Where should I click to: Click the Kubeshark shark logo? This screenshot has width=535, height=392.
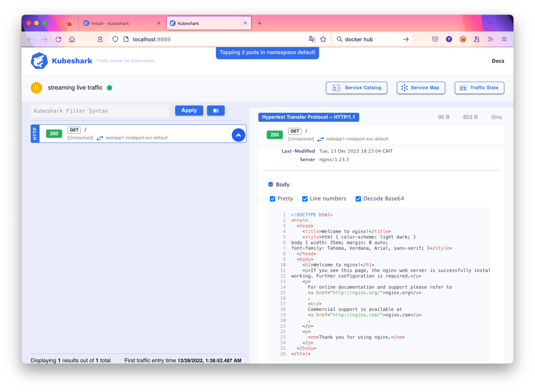click(x=39, y=61)
